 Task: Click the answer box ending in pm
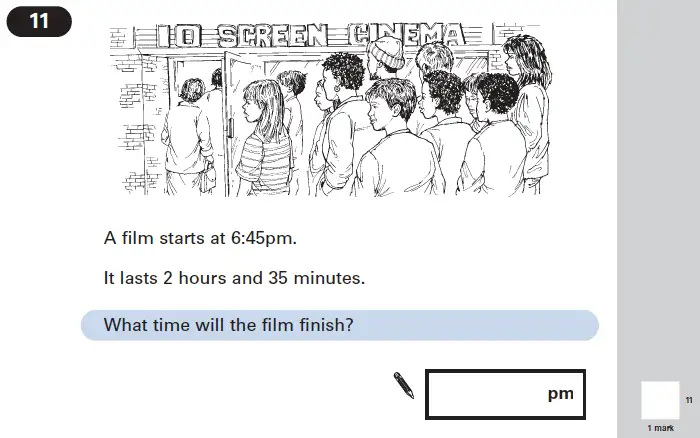505,394
